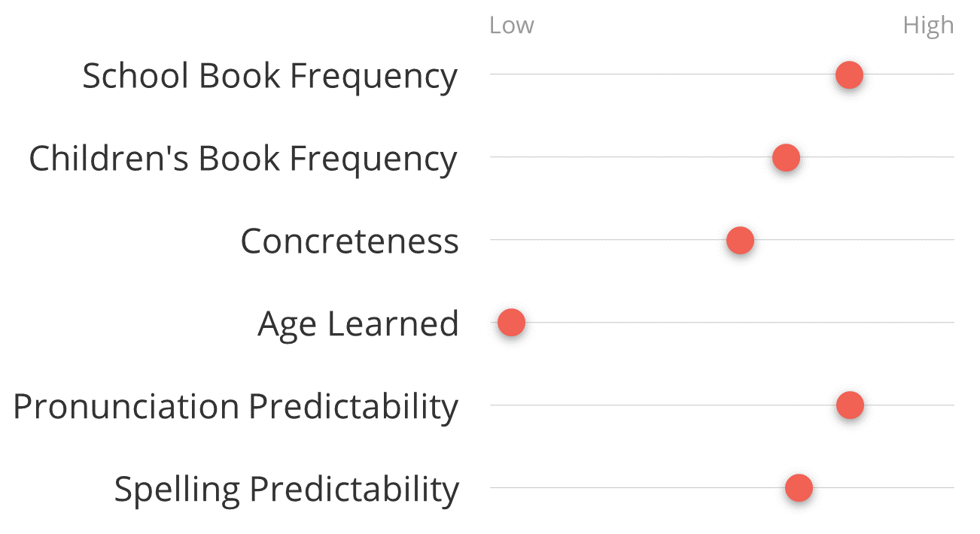Select the Children's Book Frequency label text
This screenshot has width=980, height=534.
[x=243, y=159]
